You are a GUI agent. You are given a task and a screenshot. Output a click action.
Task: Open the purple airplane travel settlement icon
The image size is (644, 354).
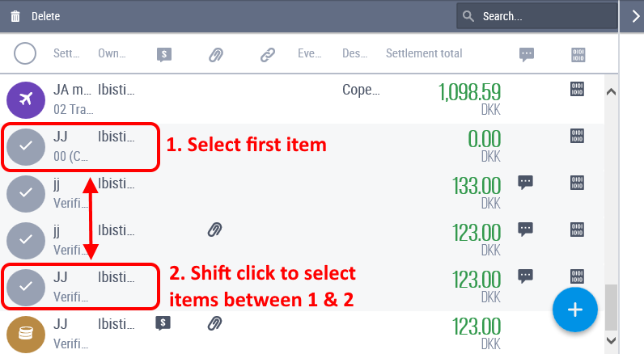[26, 100]
